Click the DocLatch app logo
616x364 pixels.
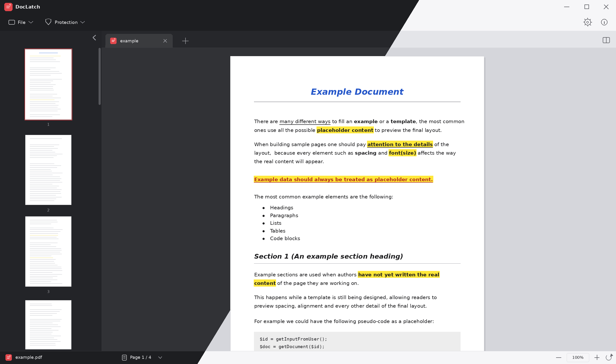pyautogui.click(x=8, y=7)
